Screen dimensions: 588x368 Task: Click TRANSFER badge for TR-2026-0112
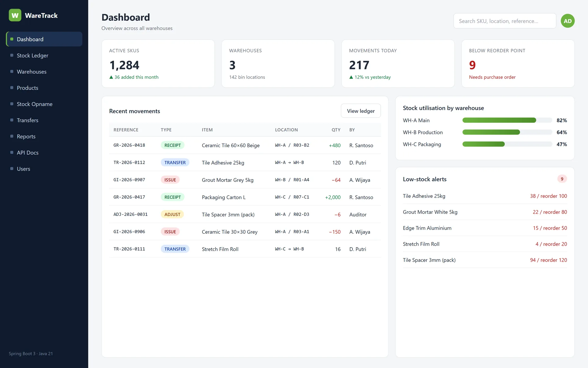click(x=175, y=163)
